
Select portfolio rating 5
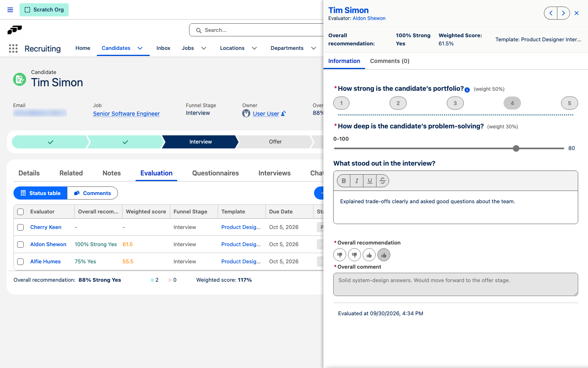570,103
